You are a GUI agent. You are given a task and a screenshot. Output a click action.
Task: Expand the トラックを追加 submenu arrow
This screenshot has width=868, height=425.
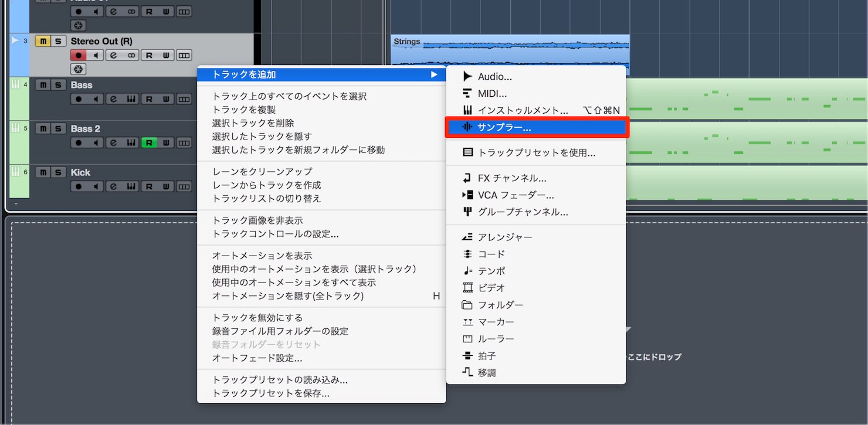click(x=434, y=74)
